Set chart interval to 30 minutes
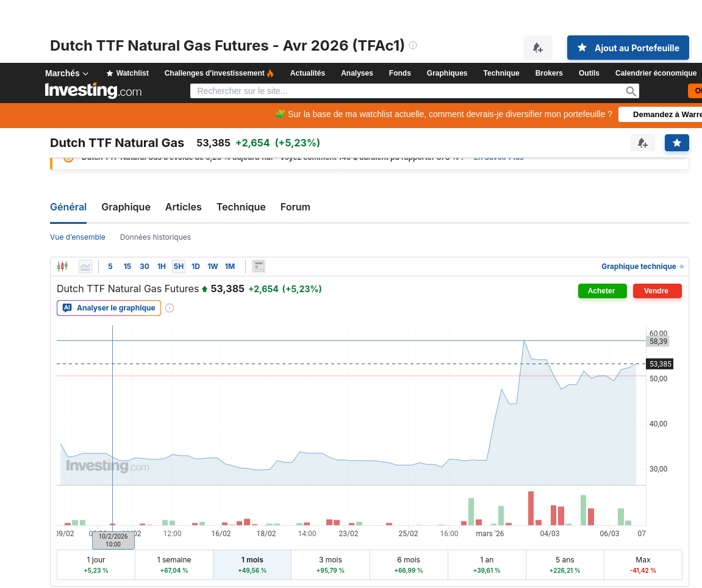 pyautogui.click(x=144, y=267)
